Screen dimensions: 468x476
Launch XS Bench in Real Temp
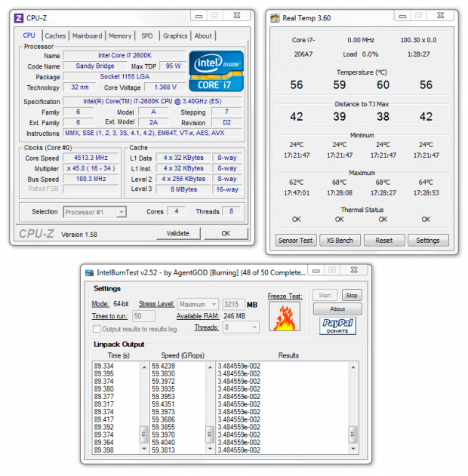click(340, 241)
